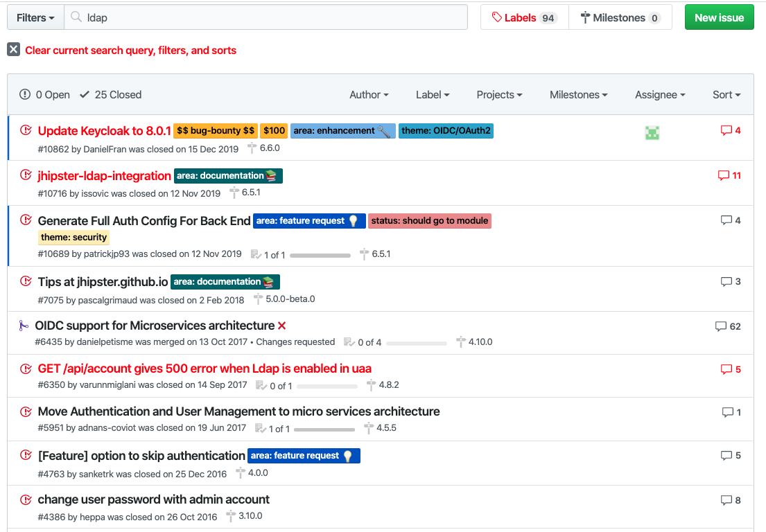Click failed status X on OIDC support

282,326
